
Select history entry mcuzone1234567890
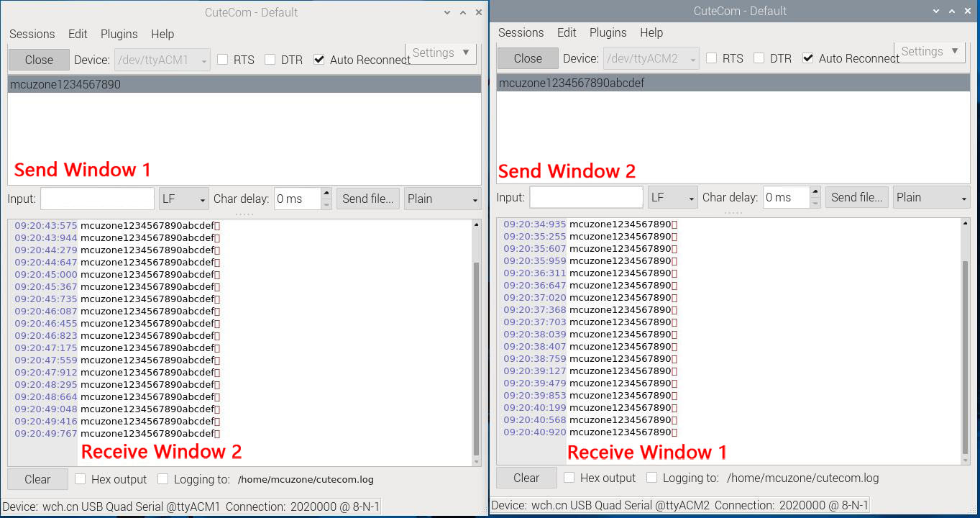click(x=244, y=84)
